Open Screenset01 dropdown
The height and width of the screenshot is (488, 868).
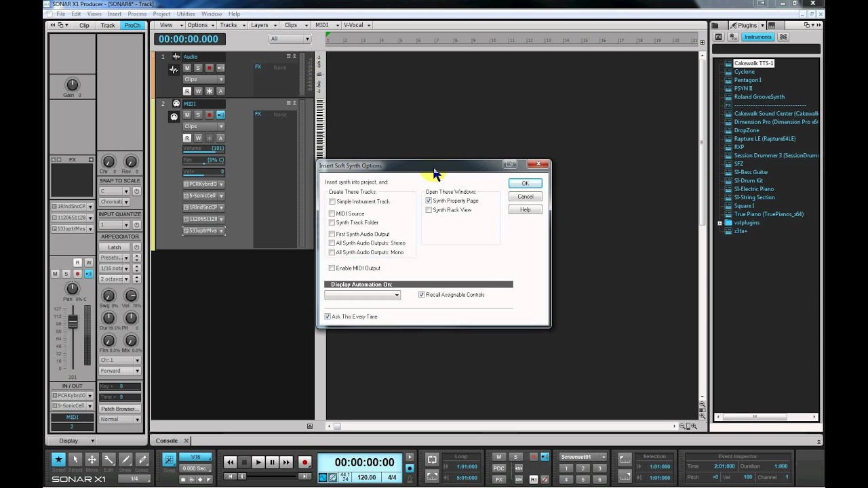583,457
